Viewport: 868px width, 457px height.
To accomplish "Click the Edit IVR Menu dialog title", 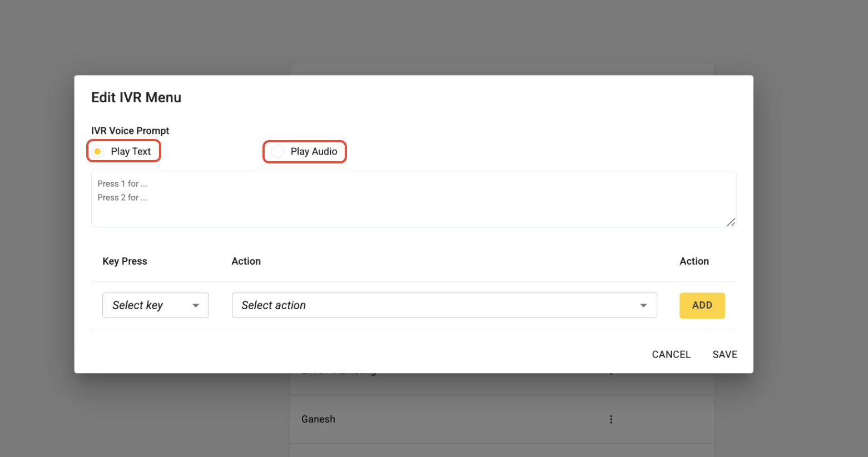I will coord(136,97).
